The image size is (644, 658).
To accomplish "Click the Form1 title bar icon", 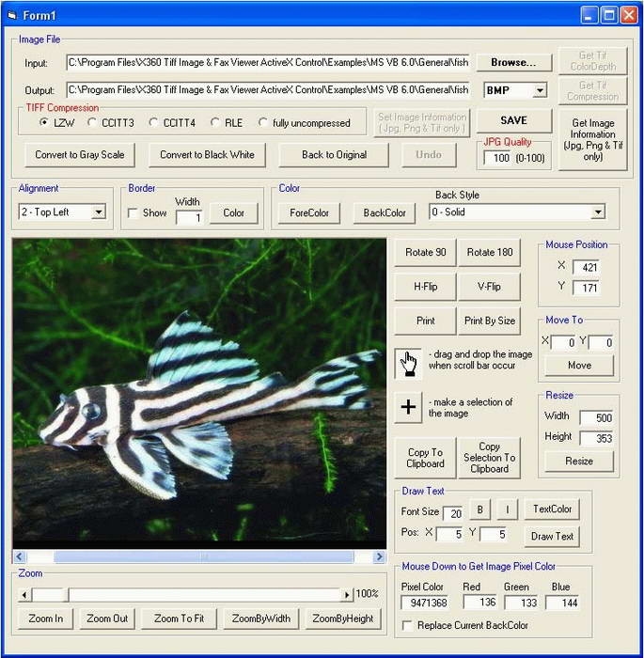I will pos(12,16).
